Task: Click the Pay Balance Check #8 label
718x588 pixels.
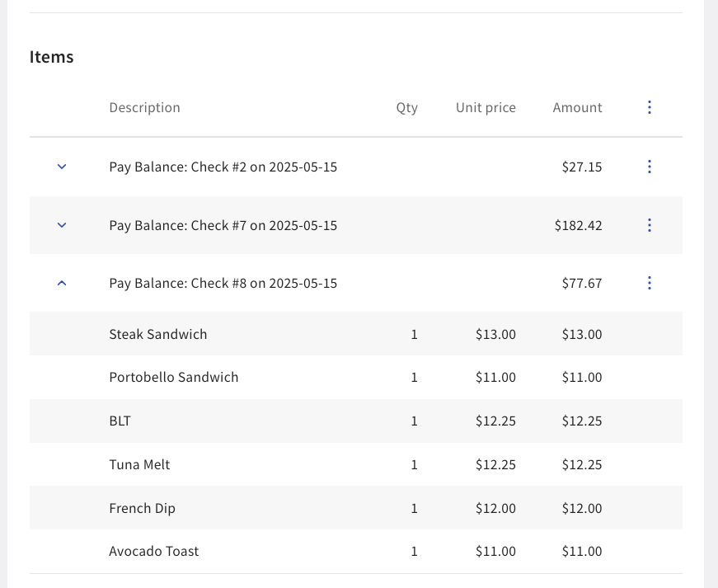Action: [x=223, y=283]
